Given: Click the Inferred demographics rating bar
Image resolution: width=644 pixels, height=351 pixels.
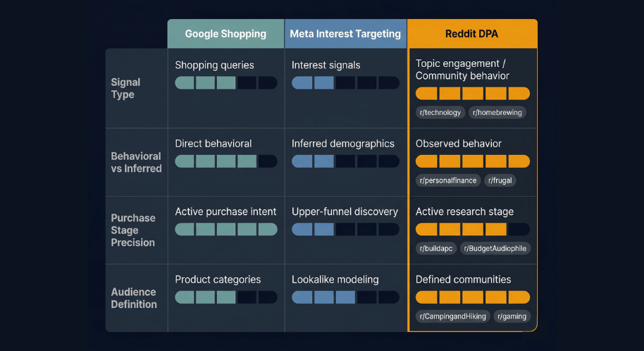Looking at the screenshot, I should click(x=345, y=161).
